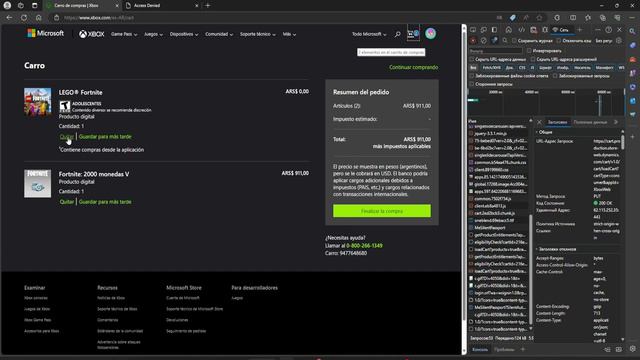Remove Fortnite 2000 monedas V with Quitar
The image size is (640, 360).
67,202
